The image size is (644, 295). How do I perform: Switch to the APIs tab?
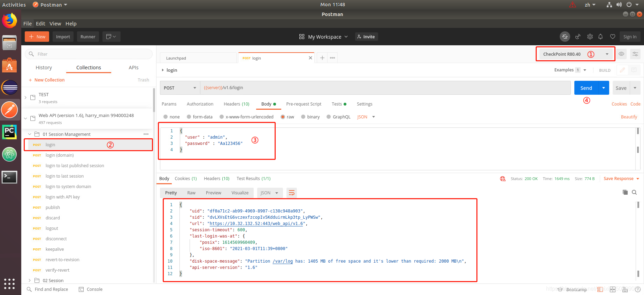click(x=133, y=68)
